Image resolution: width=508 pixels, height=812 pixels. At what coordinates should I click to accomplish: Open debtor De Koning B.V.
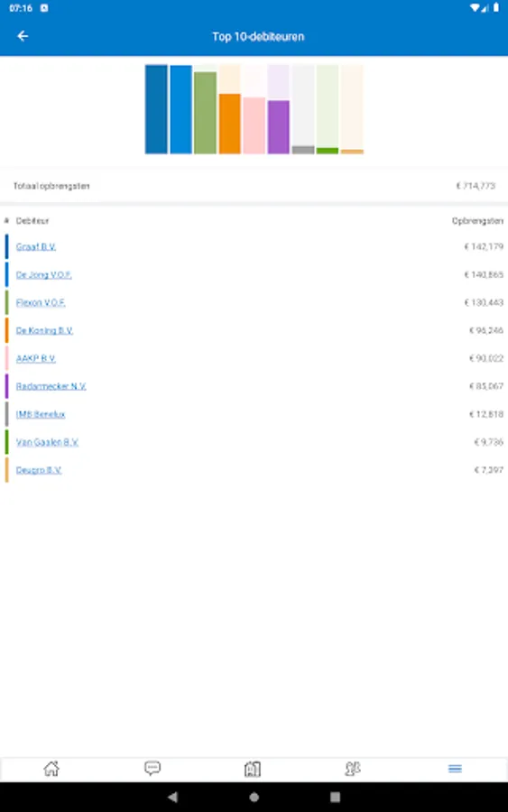tap(44, 330)
